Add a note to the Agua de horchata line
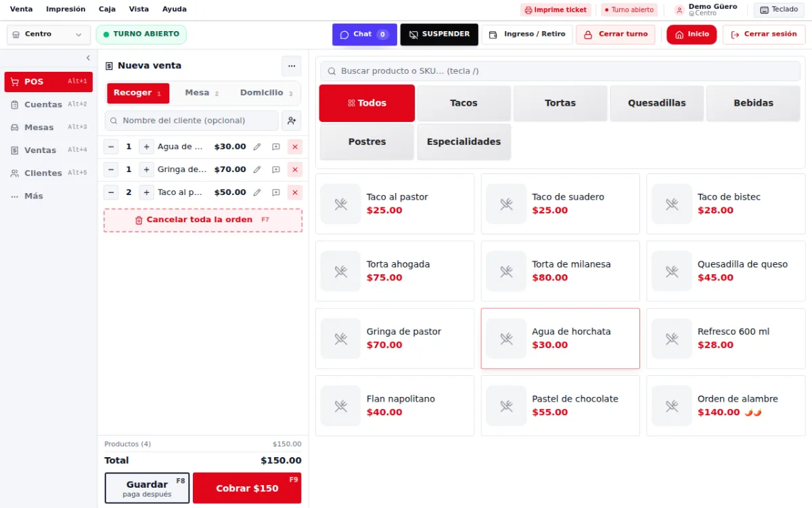Viewport: 812px width, 508px height. 276,147
